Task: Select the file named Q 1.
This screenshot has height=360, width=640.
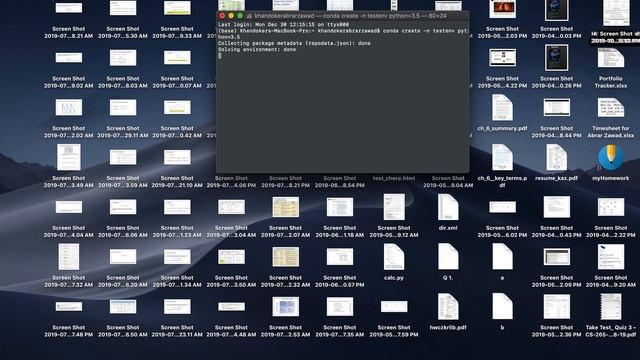Action: tap(448, 257)
